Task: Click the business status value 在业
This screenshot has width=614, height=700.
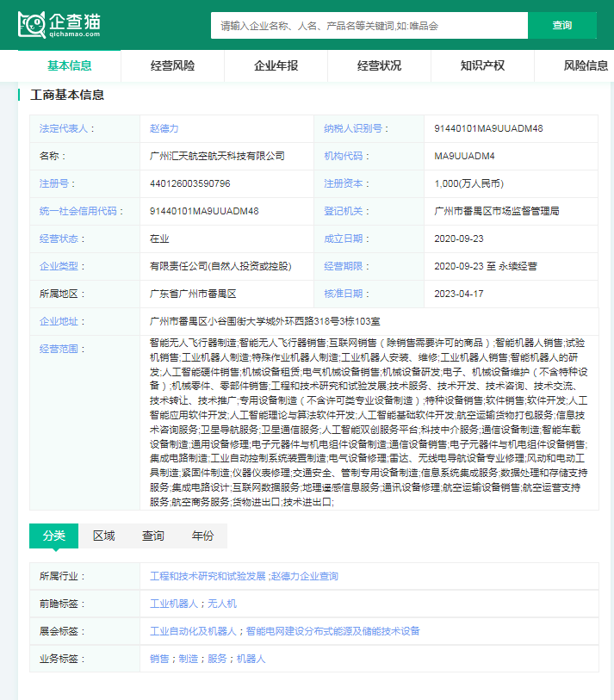Action: (x=159, y=238)
